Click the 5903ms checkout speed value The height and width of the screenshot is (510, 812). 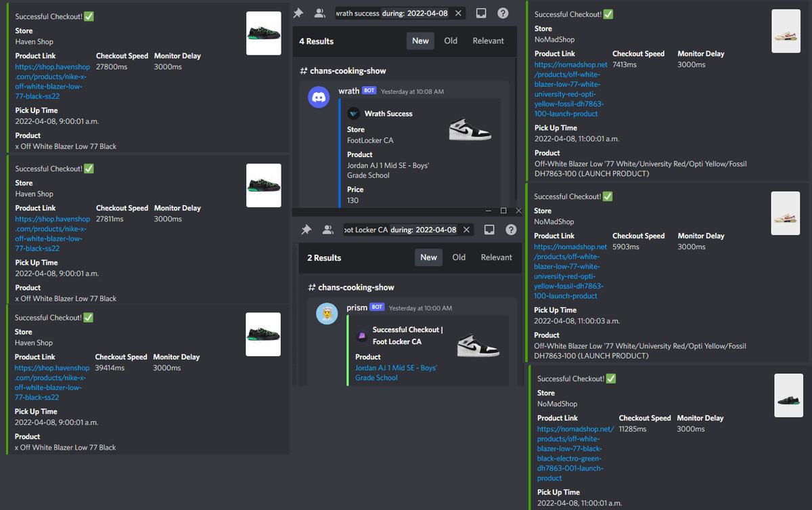point(625,247)
